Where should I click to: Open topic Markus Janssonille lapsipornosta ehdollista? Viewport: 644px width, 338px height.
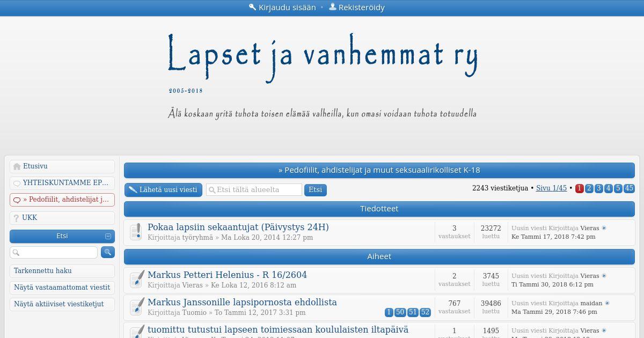[242, 302]
